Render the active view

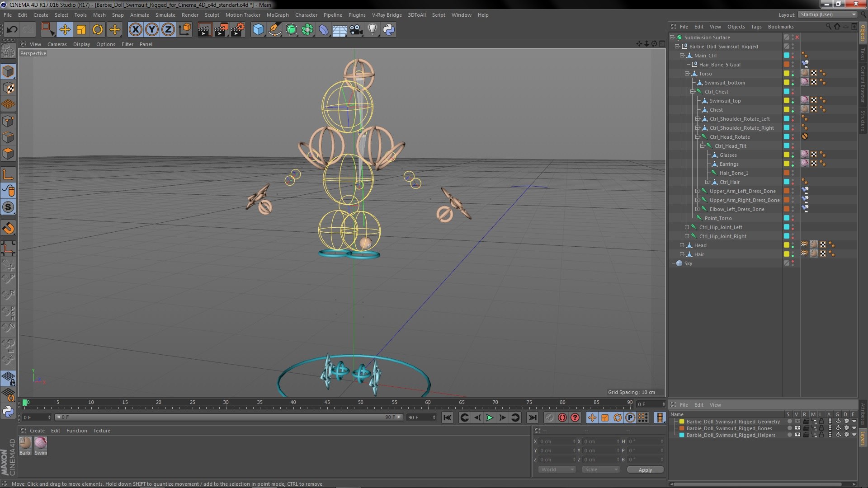[x=204, y=30]
